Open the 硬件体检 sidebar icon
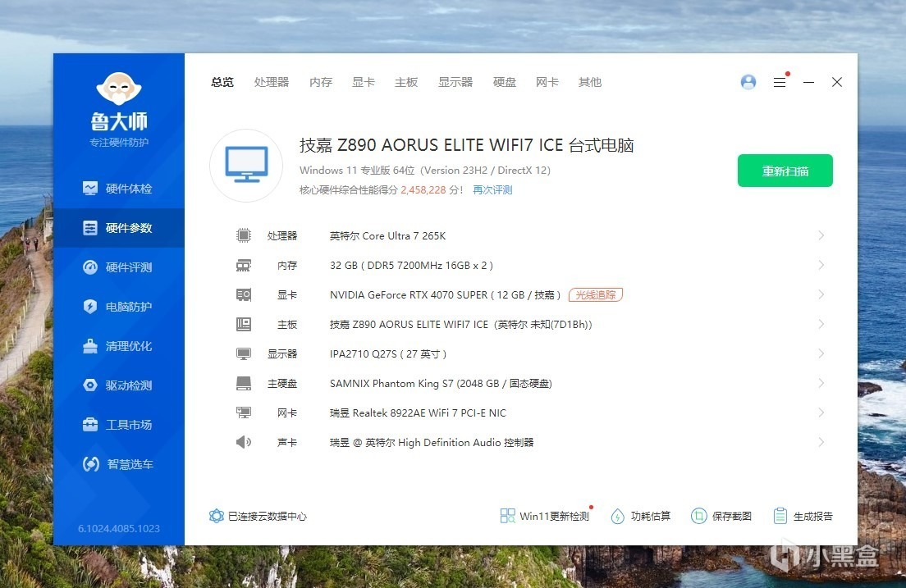 tap(90, 189)
